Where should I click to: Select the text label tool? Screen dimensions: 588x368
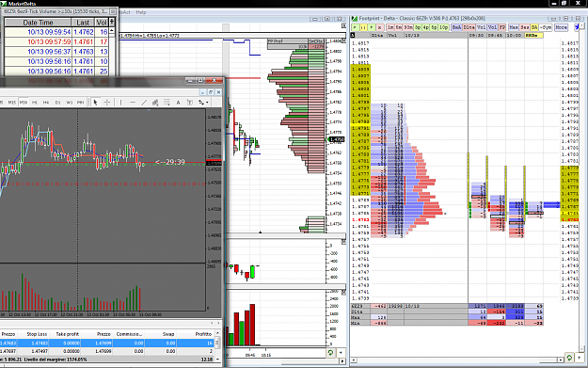190,102
